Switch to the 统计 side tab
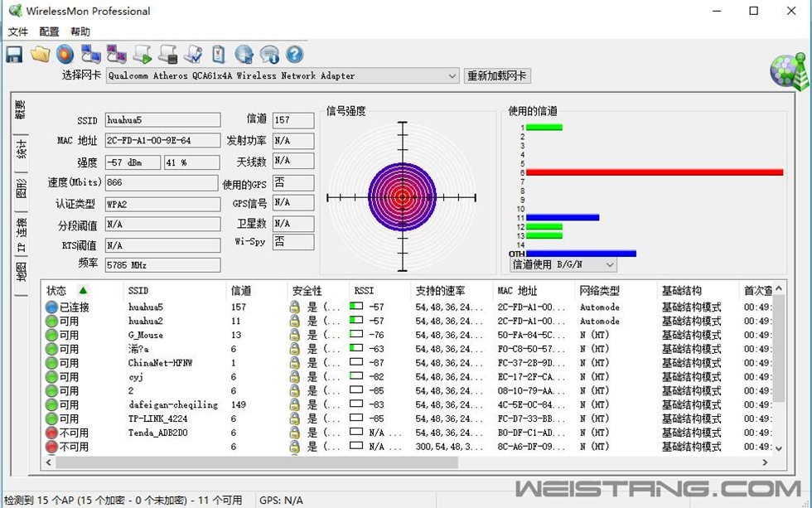 (22, 150)
